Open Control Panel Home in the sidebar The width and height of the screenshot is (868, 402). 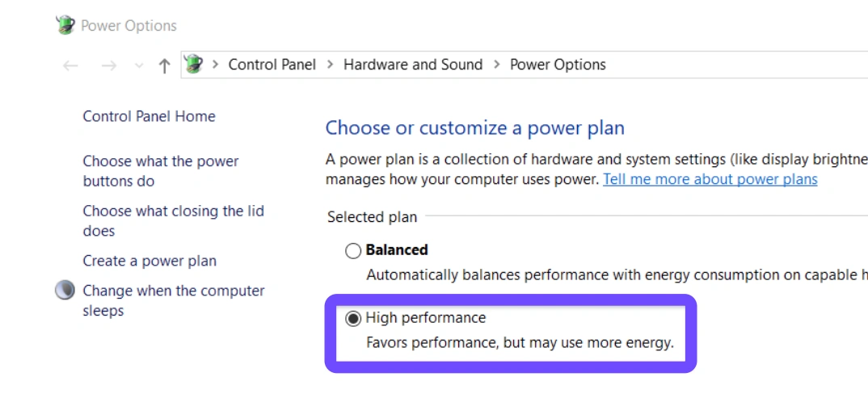(149, 116)
